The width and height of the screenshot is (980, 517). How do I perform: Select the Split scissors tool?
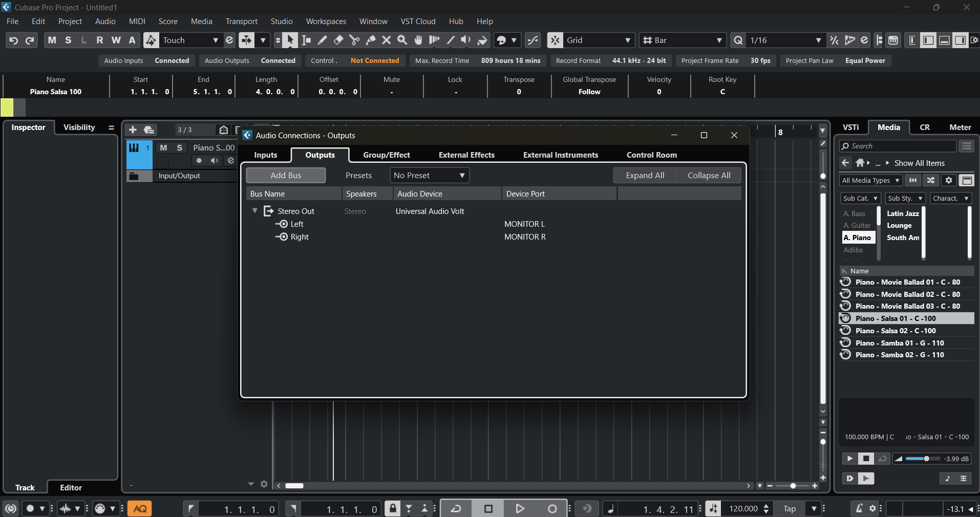(354, 40)
